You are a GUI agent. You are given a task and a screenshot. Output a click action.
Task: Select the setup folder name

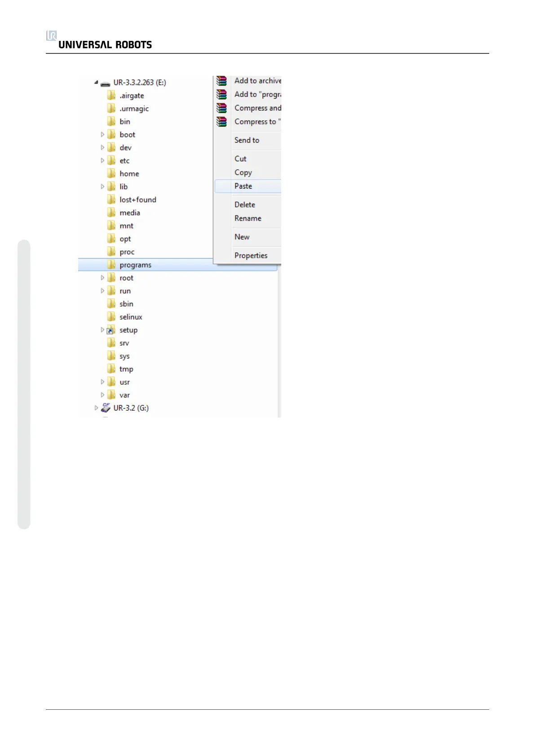(x=128, y=330)
